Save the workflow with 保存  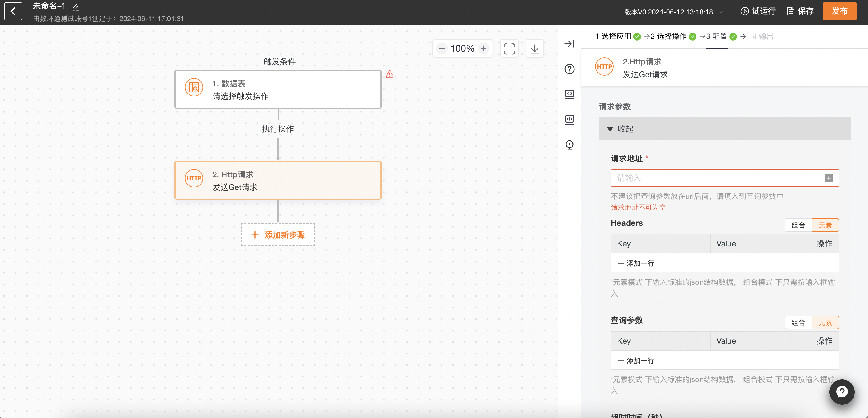801,12
